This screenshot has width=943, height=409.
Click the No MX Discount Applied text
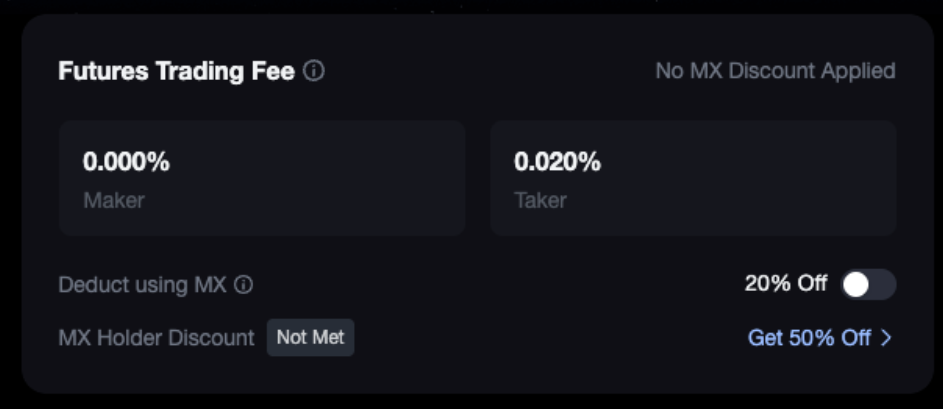[x=775, y=71]
